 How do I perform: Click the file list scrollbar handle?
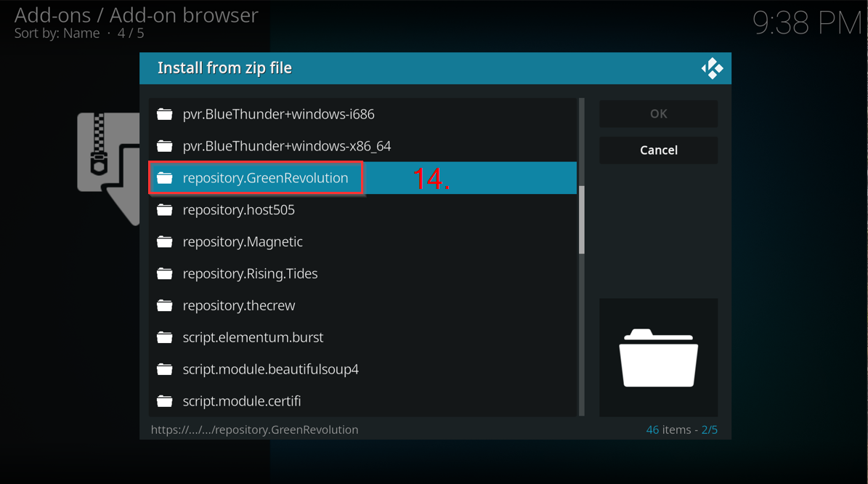(x=581, y=220)
